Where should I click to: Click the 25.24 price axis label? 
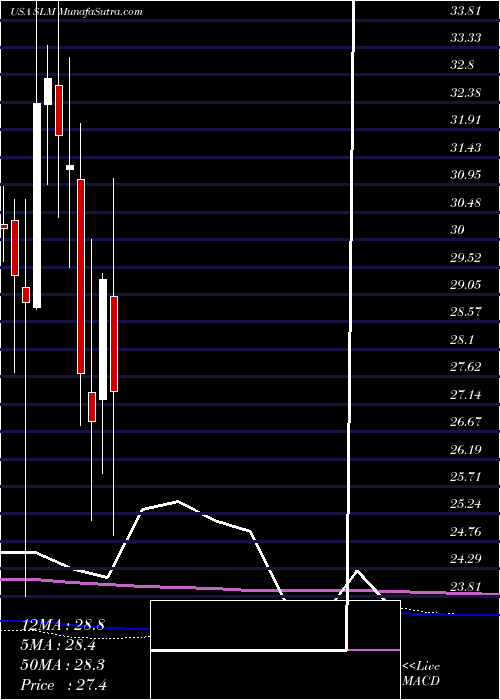coord(466,504)
